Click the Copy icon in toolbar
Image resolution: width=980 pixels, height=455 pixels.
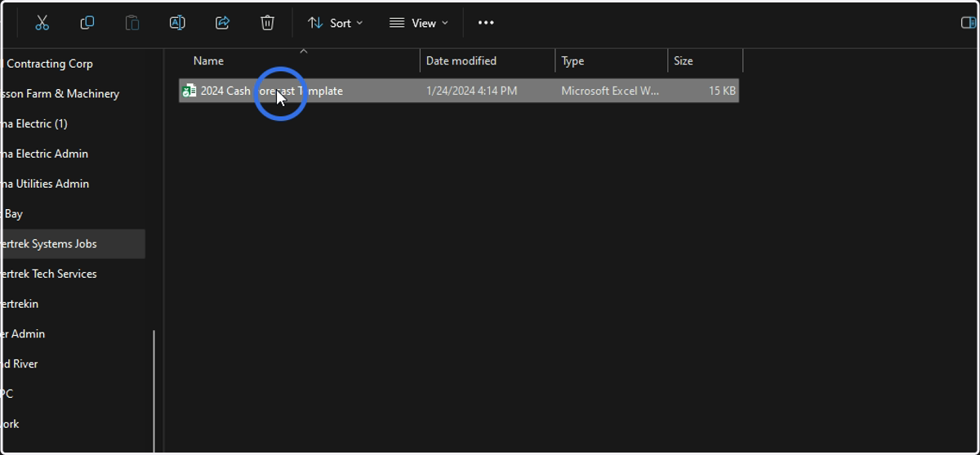pyautogui.click(x=87, y=23)
